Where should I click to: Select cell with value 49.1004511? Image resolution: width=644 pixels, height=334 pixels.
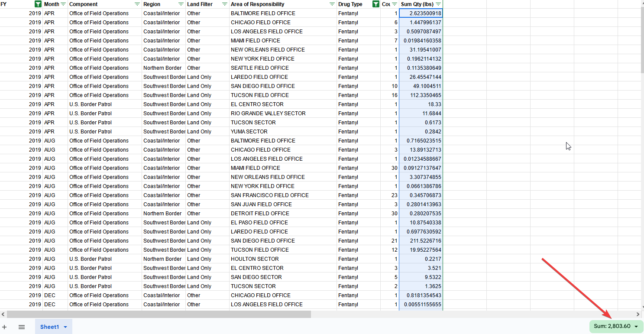pos(421,86)
